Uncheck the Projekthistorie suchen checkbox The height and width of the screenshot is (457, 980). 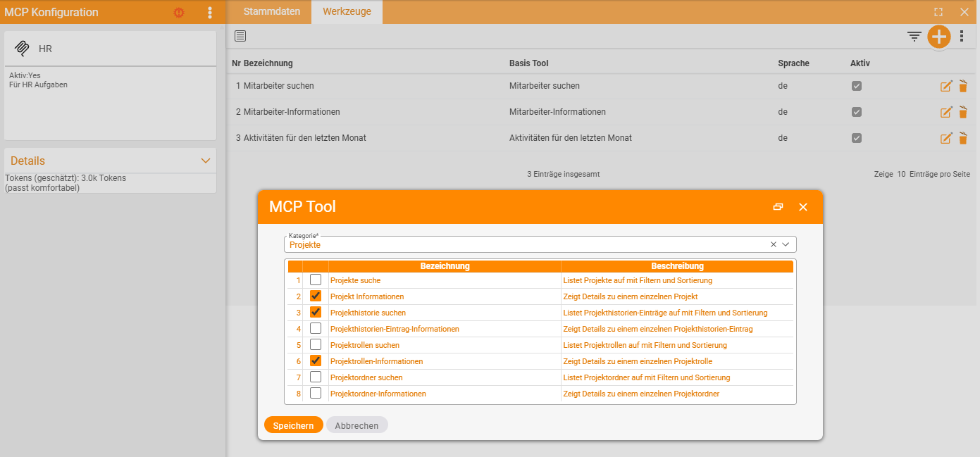tap(316, 312)
